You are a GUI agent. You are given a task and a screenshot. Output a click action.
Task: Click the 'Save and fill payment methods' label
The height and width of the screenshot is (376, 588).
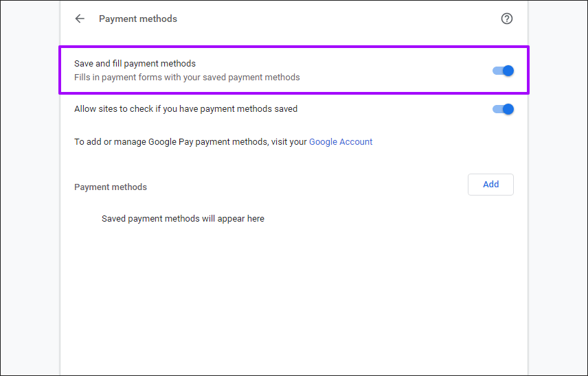[x=135, y=64]
